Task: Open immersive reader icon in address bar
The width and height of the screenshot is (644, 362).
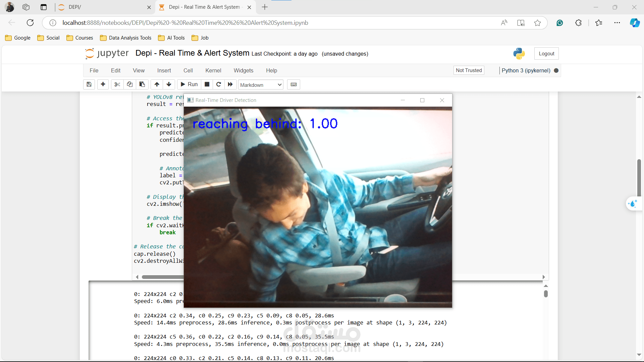Action: click(521, 23)
